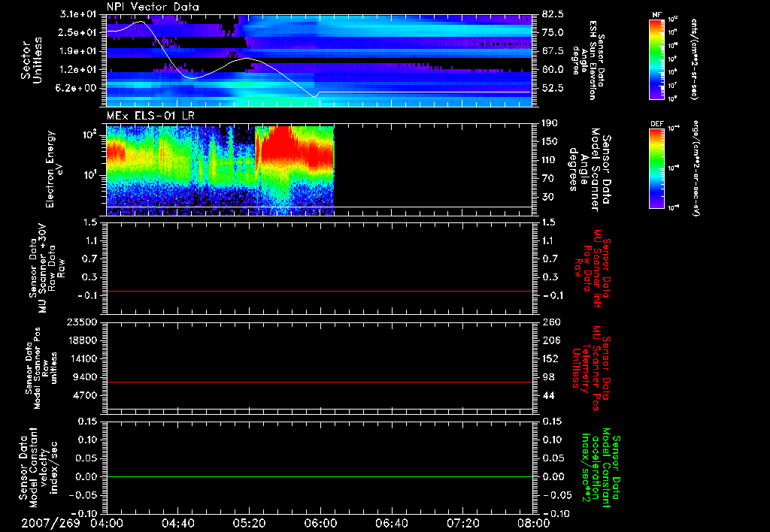Click the 18800 scanner position tick
Screen dimensions: 770x532
click(x=83, y=340)
